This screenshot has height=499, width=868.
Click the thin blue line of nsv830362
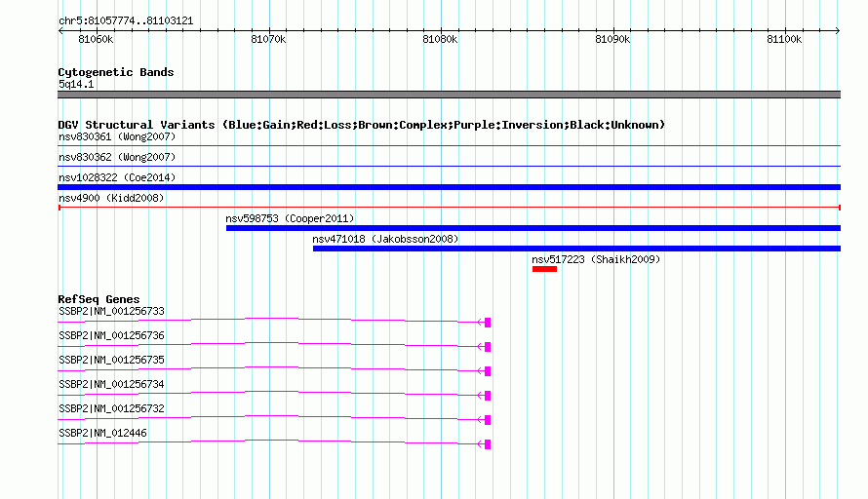coord(449,166)
